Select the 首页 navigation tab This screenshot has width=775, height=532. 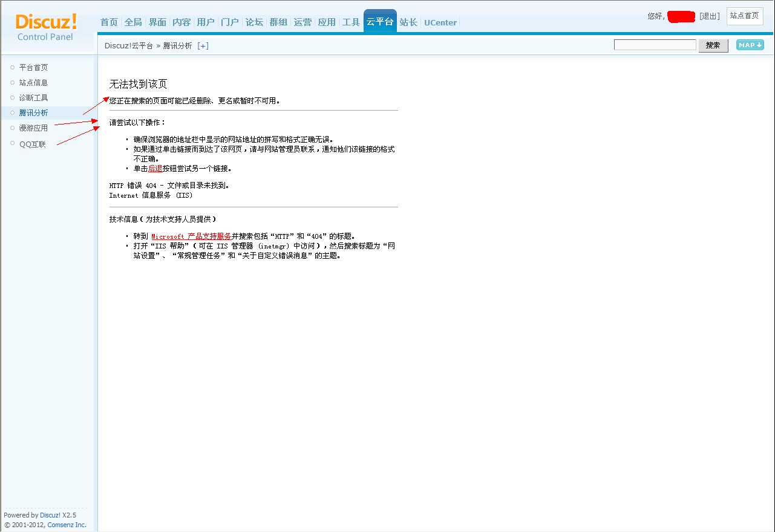(109, 22)
